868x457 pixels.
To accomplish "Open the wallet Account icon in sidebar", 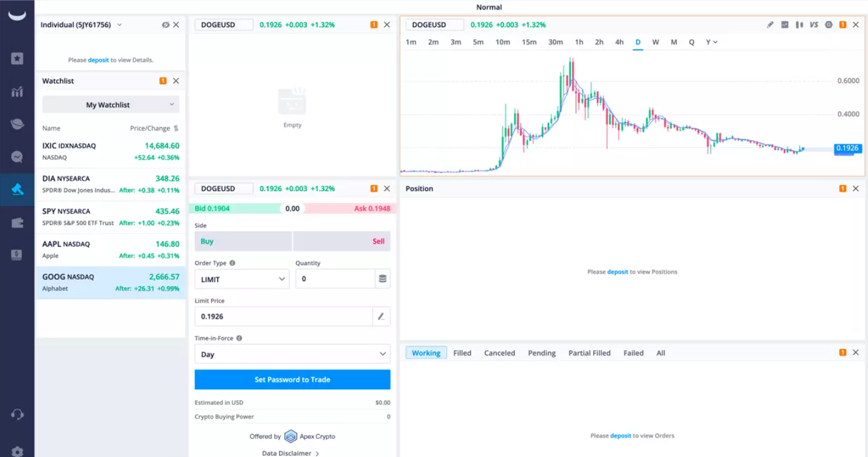I will 17,222.
